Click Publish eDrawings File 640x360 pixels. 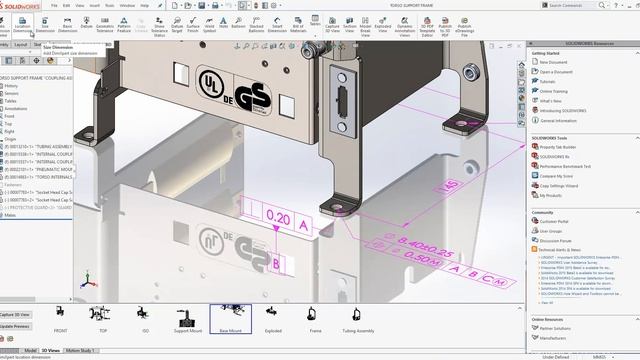[464, 27]
